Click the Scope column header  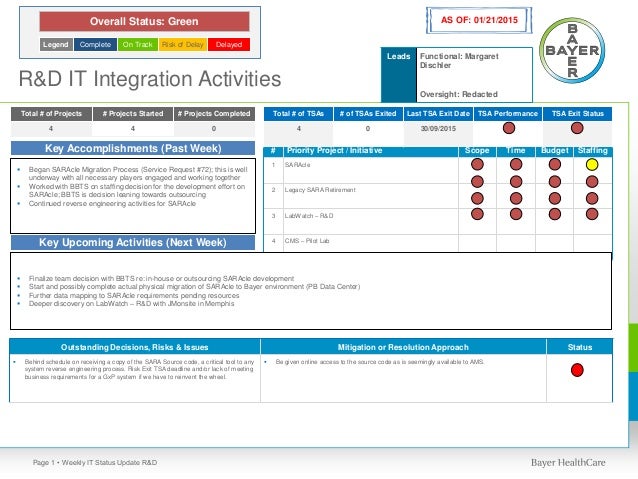(477, 151)
